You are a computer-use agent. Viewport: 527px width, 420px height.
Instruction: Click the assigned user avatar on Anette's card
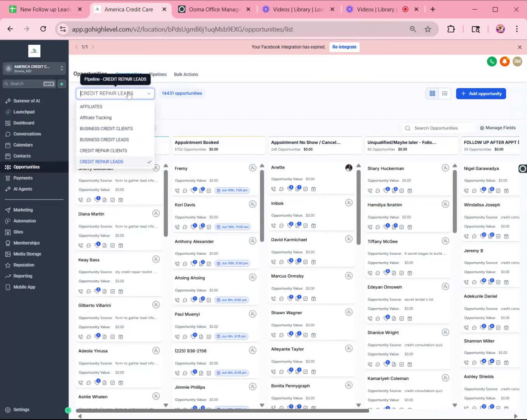(x=349, y=168)
